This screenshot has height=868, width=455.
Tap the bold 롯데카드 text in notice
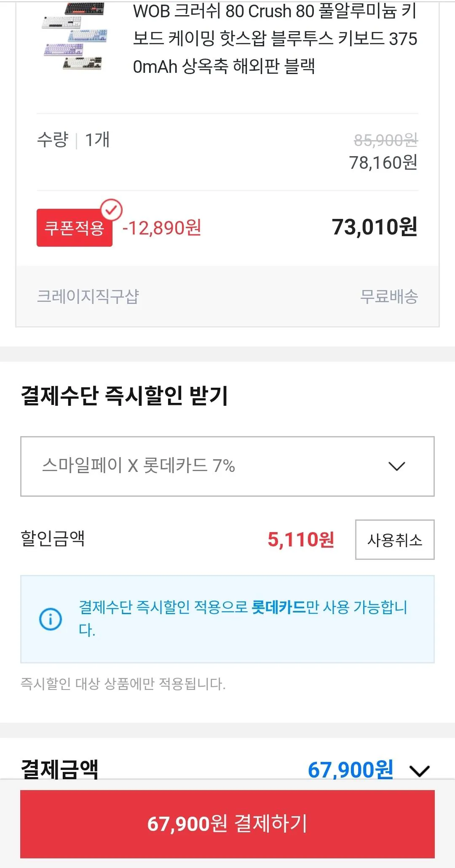(278, 607)
